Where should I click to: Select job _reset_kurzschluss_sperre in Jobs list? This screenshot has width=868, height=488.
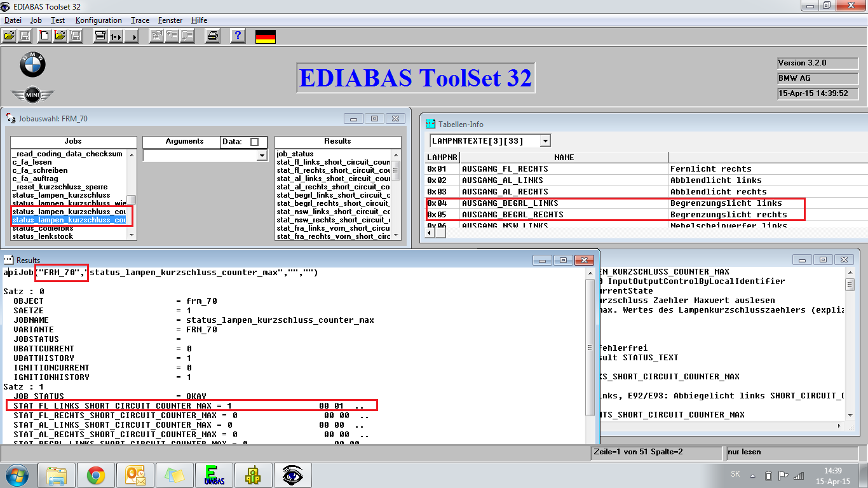click(x=60, y=187)
